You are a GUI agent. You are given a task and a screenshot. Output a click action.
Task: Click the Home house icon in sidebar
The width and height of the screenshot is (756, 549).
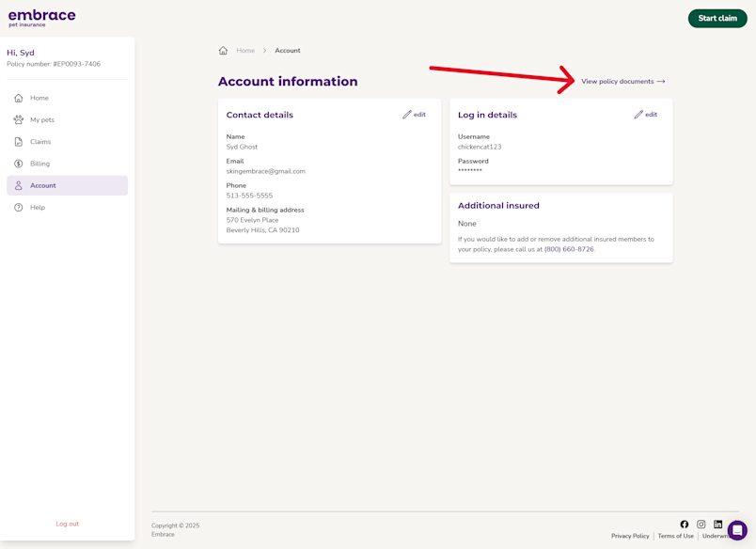click(x=18, y=98)
